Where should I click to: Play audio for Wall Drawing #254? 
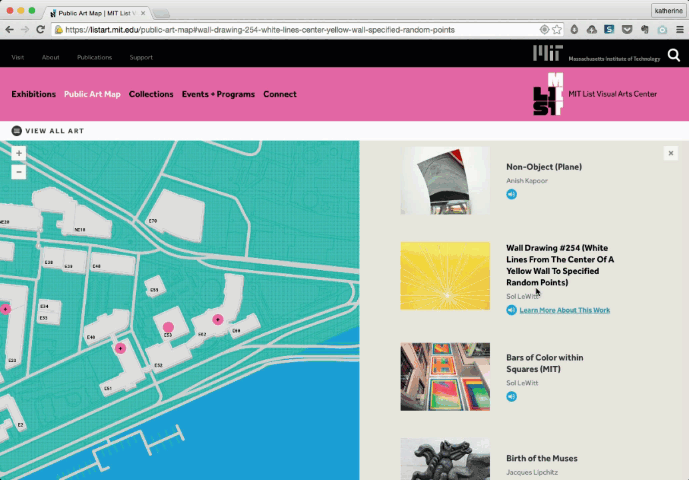(x=511, y=310)
